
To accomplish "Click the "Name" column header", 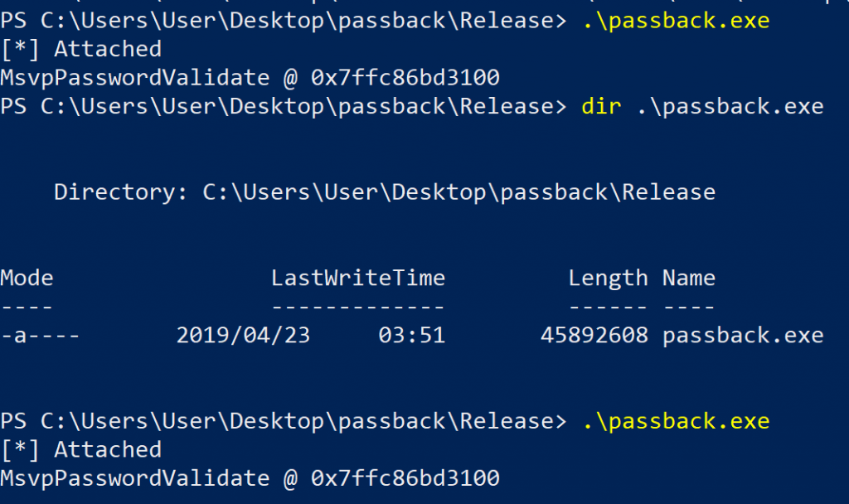I will coord(688,278).
